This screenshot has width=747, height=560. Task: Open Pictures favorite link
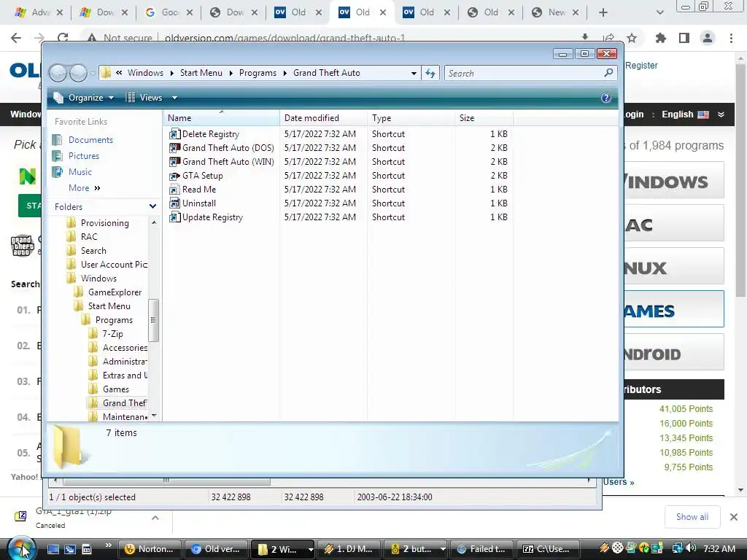point(84,156)
